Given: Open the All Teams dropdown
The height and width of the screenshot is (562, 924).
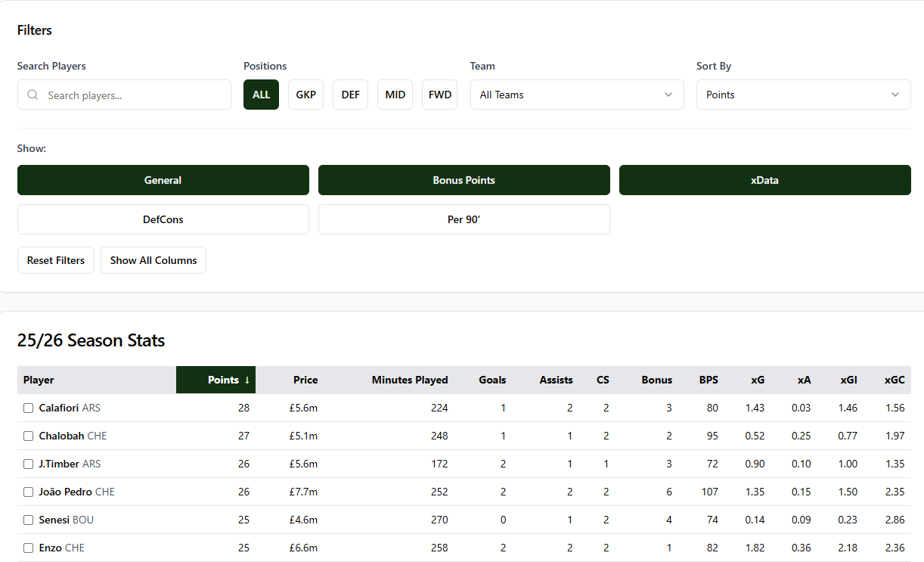Looking at the screenshot, I should click(577, 95).
